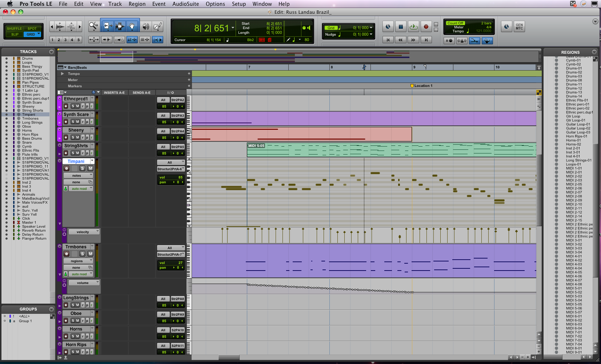Click the Str2PA3 output of Synth Scare

tap(178, 116)
